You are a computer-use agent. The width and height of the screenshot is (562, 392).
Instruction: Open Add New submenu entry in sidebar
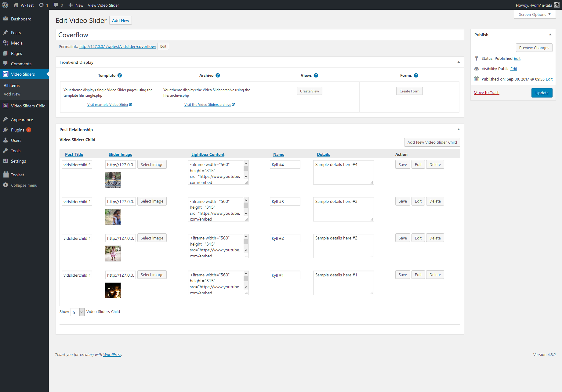coord(12,94)
